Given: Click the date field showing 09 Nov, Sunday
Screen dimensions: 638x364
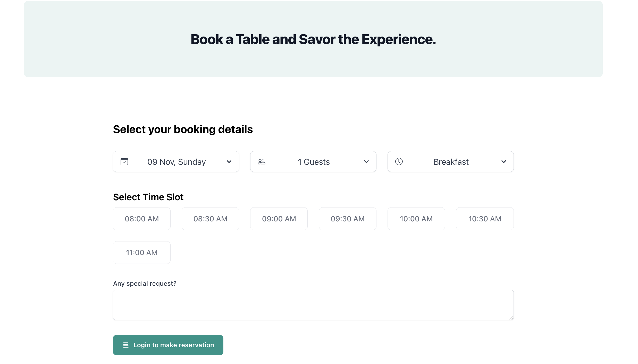Looking at the screenshot, I should tap(176, 161).
